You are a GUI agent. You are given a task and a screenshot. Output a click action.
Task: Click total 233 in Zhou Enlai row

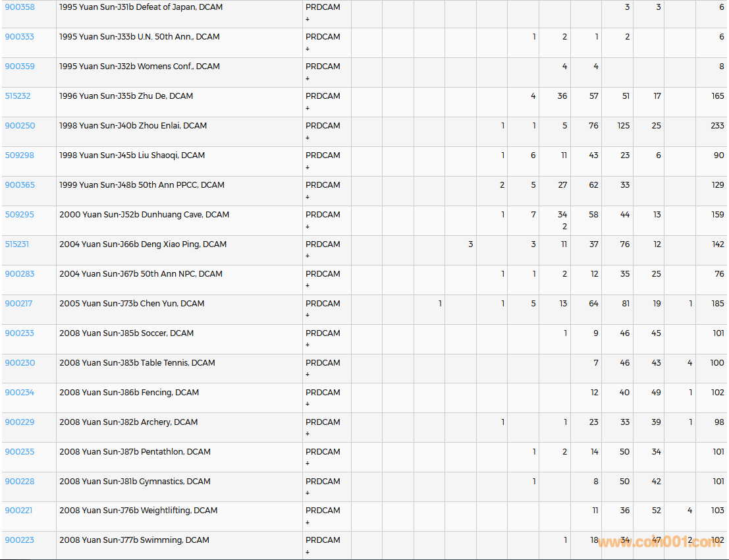(x=717, y=126)
